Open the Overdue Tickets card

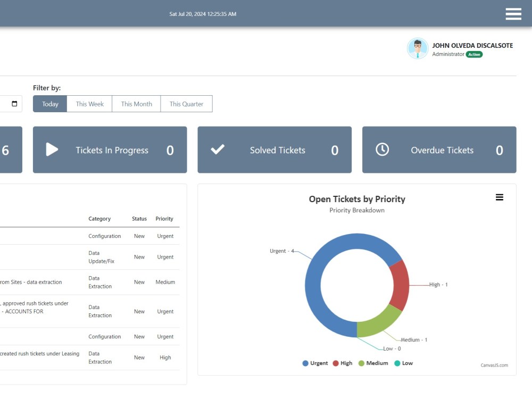tap(439, 149)
